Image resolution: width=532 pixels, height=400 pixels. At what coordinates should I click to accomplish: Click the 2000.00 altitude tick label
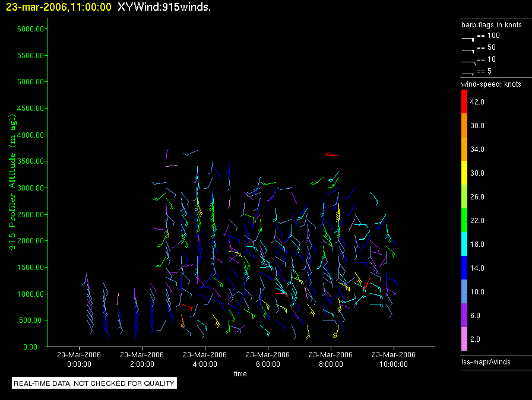coord(30,241)
